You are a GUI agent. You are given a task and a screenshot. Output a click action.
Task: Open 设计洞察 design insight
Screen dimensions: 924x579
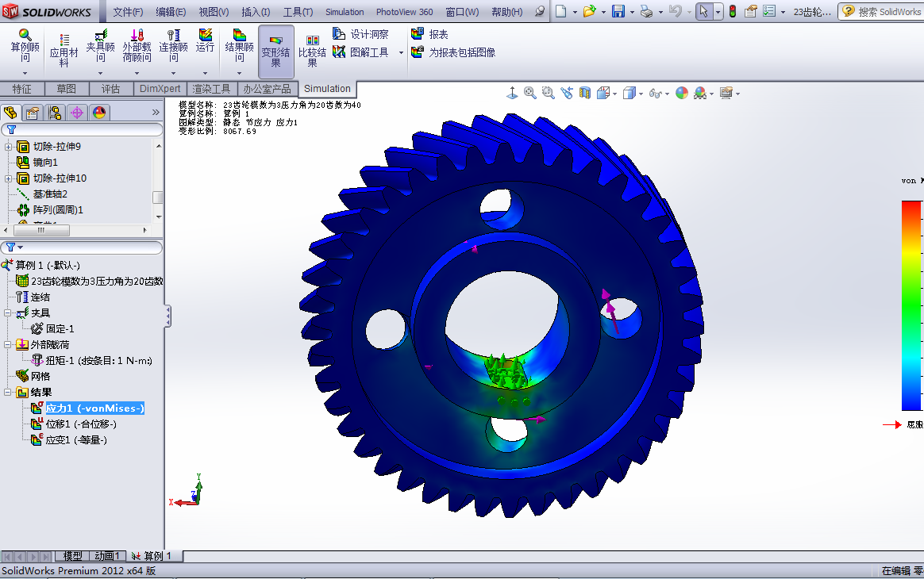(x=360, y=34)
